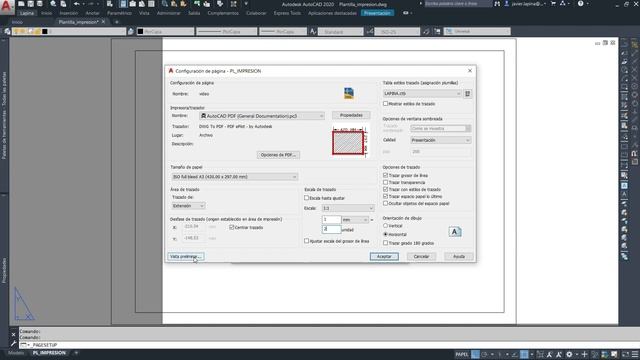The width and height of the screenshot is (640, 360).
Task: Uncheck Centrar trazado checkbox
Action: (231, 227)
